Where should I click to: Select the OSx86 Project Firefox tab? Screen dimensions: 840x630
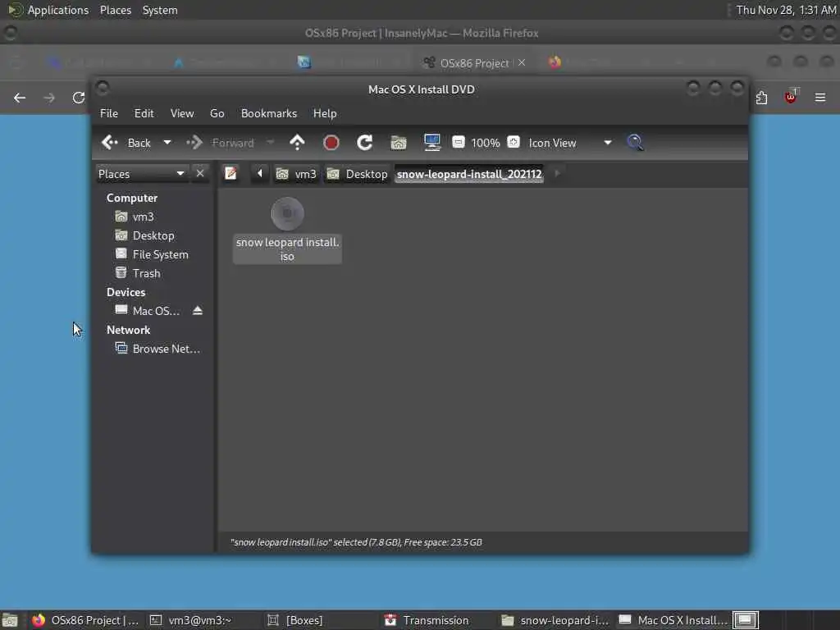(474, 62)
